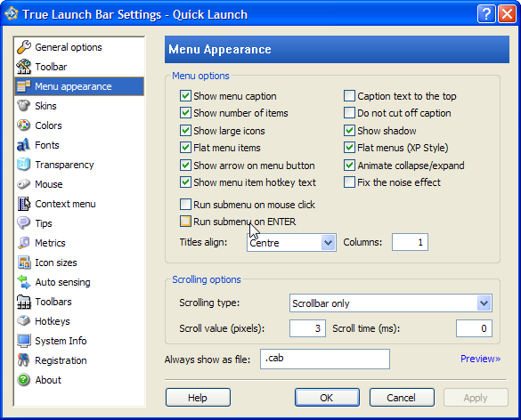Image resolution: width=521 pixels, height=420 pixels.
Task: Click the Tips speech bubble icon
Action: (x=23, y=223)
